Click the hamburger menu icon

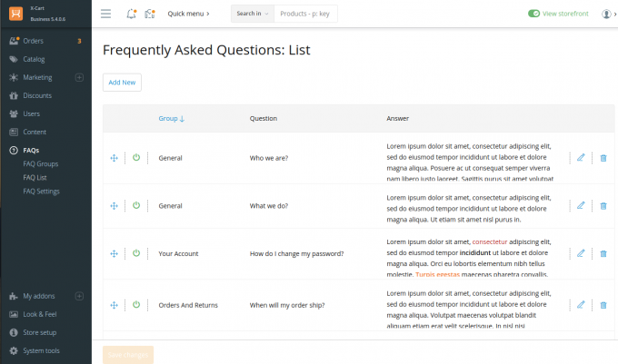click(x=106, y=14)
